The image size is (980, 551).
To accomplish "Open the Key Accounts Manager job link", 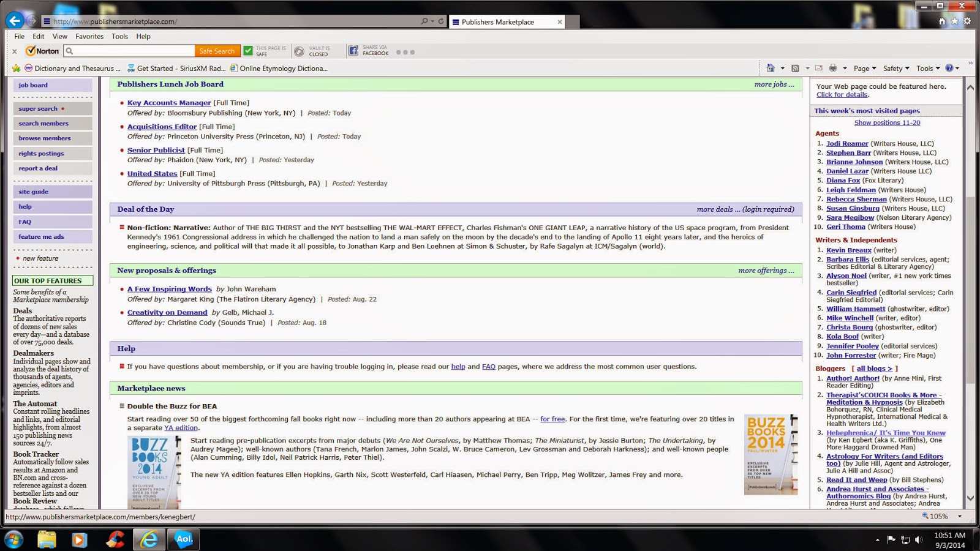I will tap(169, 103).
